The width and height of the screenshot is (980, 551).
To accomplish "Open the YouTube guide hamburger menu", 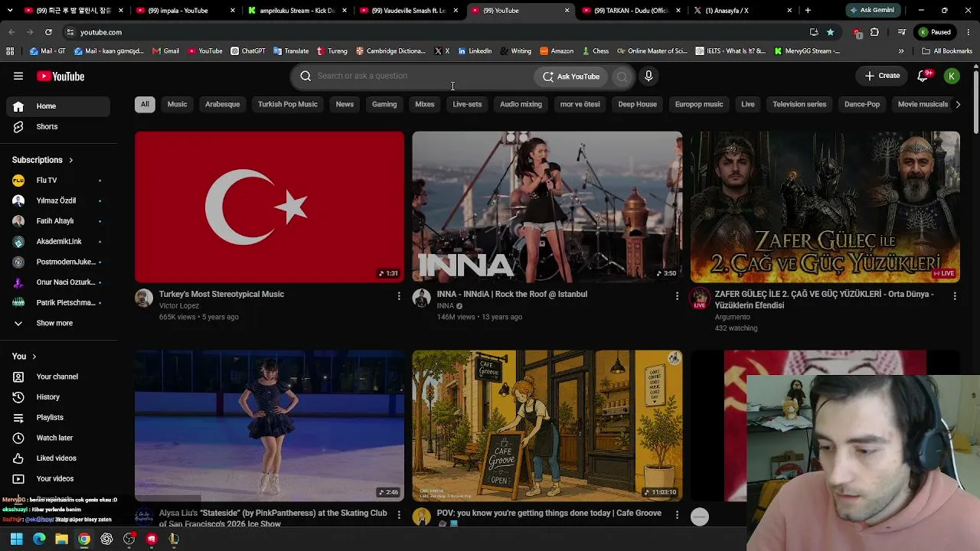I will tap(18, 76).
